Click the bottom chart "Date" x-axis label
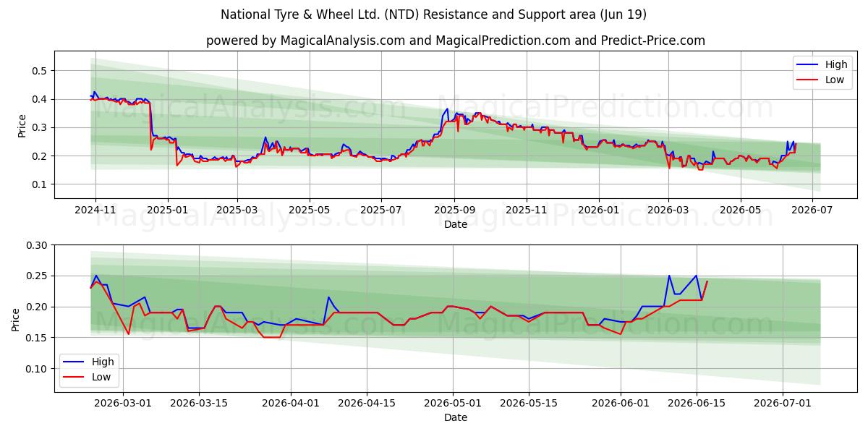Viewport: 868px width, 434px height. (x=455, y=417)
